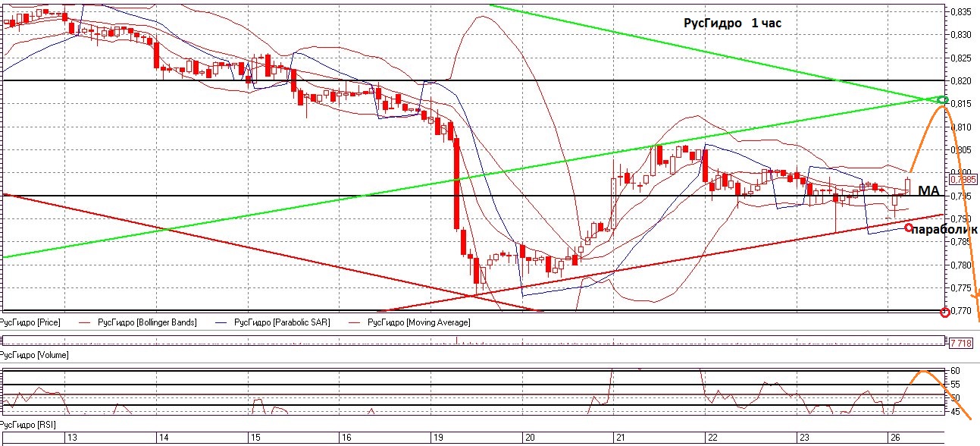Screen dimensions: 980x446
Task: Click date 26 on the time axis
Action: pyautogui.click(x=894, y=438)
